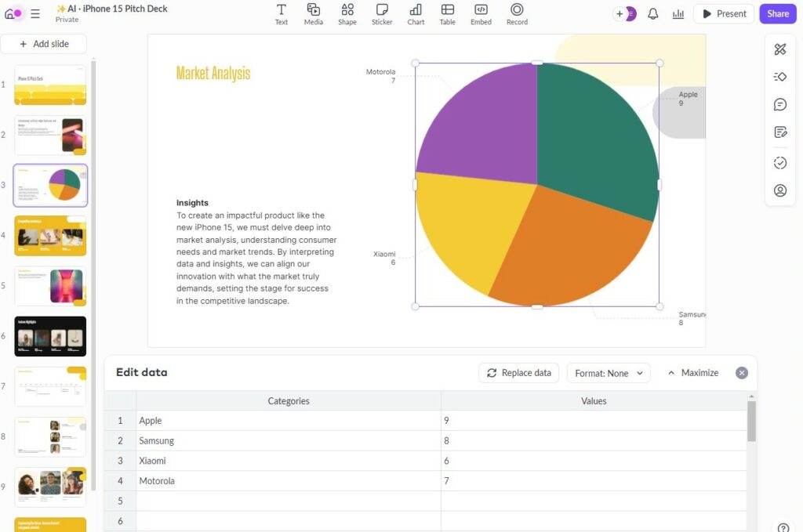The height and width of the screenshot is (532, 803).
Task: Open the analytics bar chart icon
Action: click(x=678, y=14)
